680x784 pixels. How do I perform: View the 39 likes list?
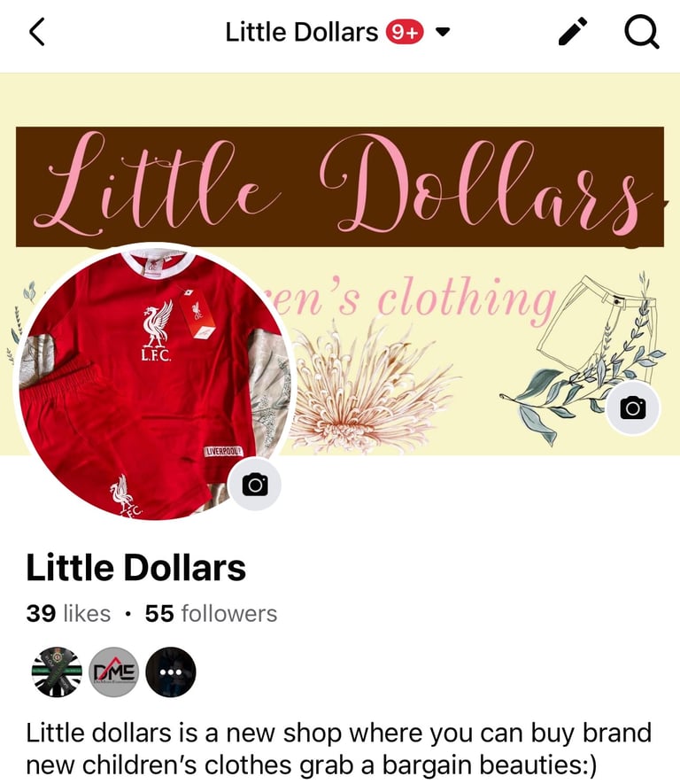68,614
